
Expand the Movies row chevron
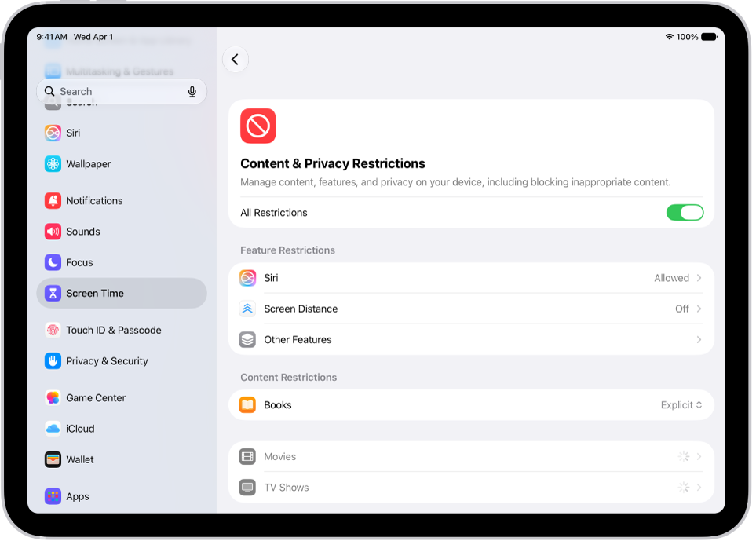699,457
